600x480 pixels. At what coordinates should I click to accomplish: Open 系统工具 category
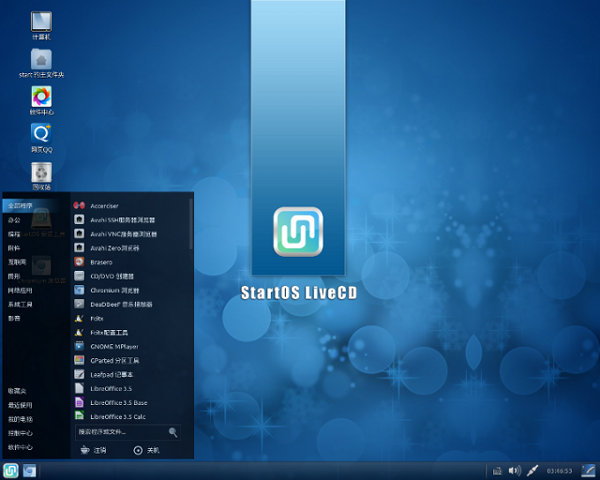[x=20, y=303]
